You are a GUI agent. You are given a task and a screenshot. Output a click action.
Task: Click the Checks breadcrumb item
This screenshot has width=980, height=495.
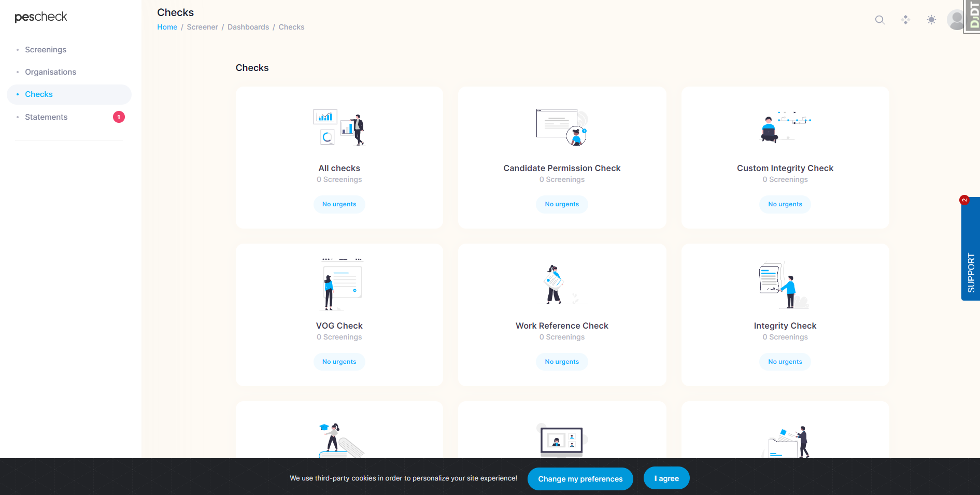291,27
